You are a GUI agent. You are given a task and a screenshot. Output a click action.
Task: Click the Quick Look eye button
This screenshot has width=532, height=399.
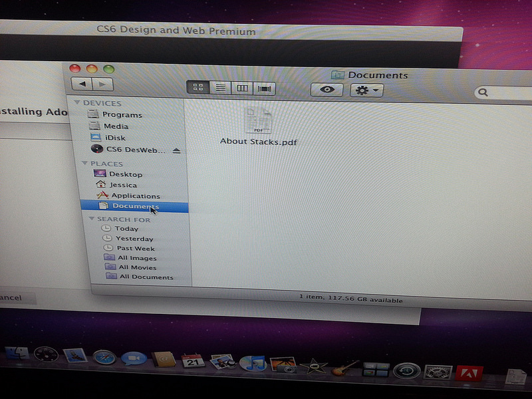(327, 90)
